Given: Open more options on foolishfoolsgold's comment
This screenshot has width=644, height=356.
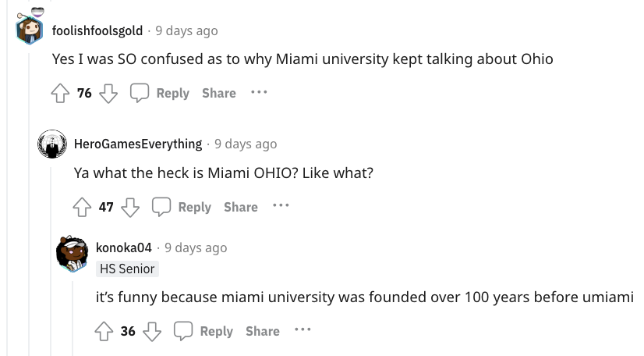Looking at the screenshot, I should (x=259, y=93).
